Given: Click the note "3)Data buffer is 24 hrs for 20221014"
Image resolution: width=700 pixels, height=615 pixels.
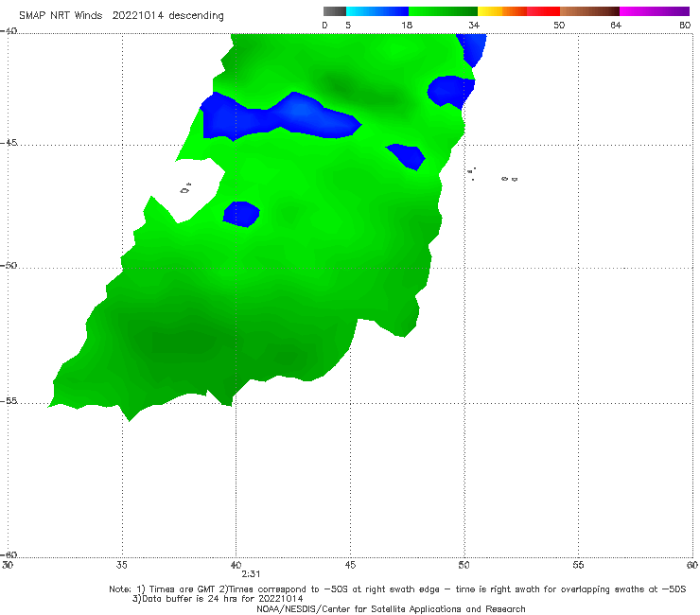Looking at the screenshot, I should [x=218, y=599].
